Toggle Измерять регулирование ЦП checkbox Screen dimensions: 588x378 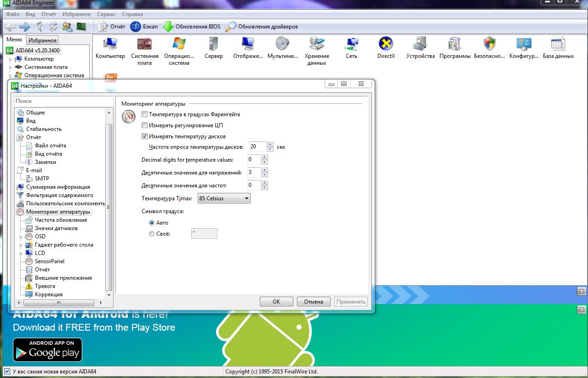tap(145, 125)
